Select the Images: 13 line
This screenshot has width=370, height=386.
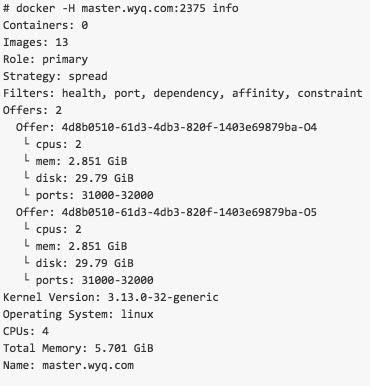[x=36, y=42]
